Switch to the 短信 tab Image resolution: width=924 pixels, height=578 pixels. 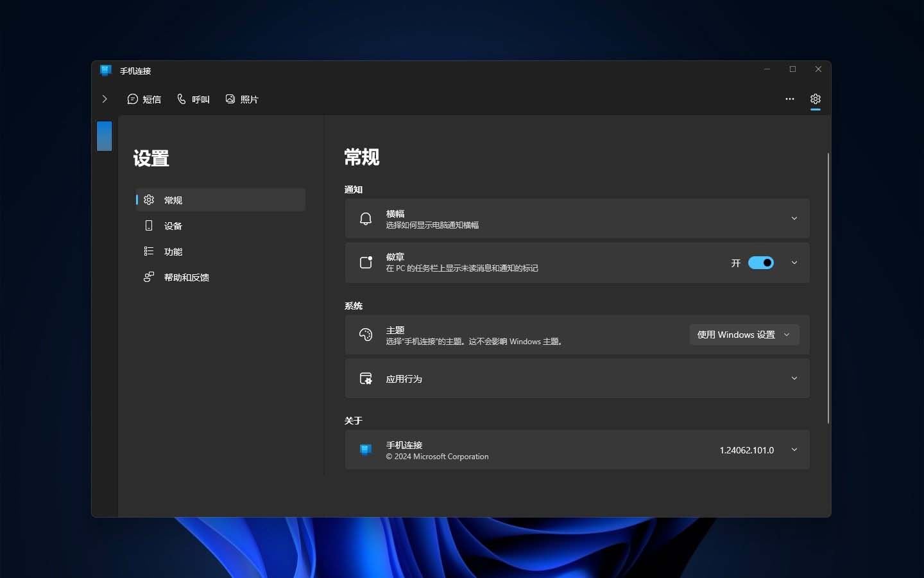click(x=144, y=99)
